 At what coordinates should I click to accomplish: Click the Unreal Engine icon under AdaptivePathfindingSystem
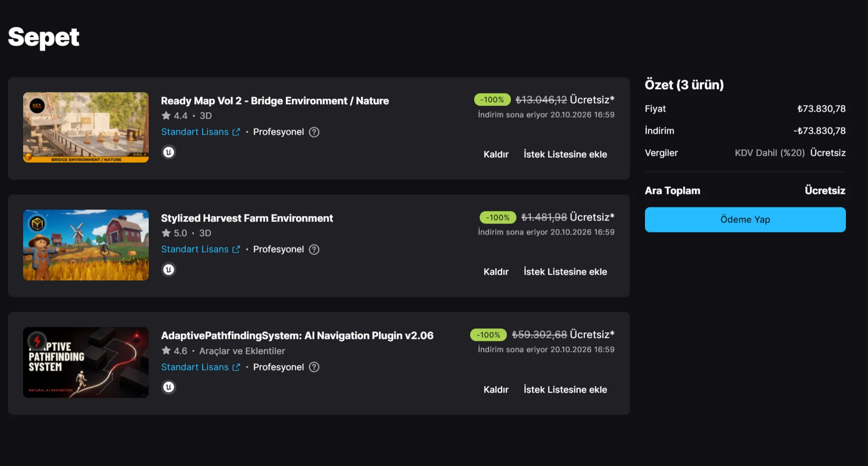169,387
